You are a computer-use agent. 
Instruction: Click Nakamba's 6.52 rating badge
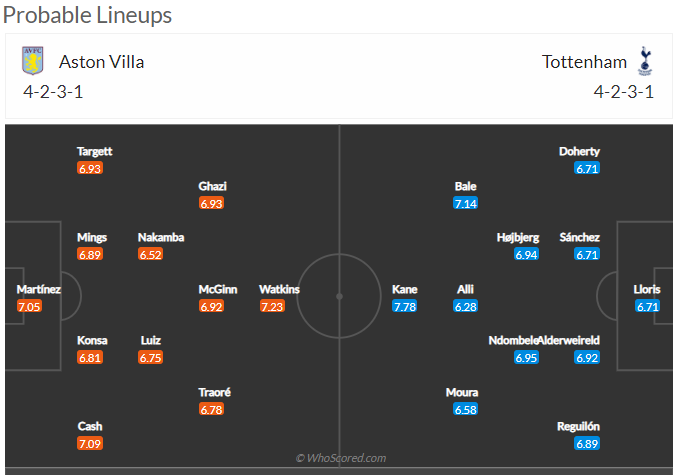151,255
